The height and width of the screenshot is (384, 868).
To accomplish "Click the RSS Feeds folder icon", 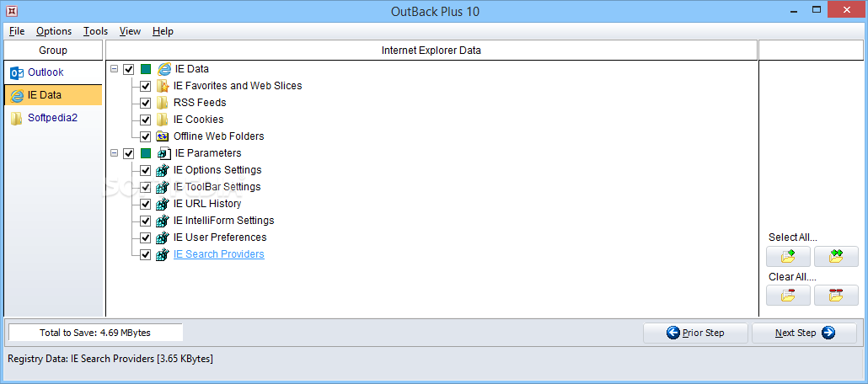I will click(162, 103).
